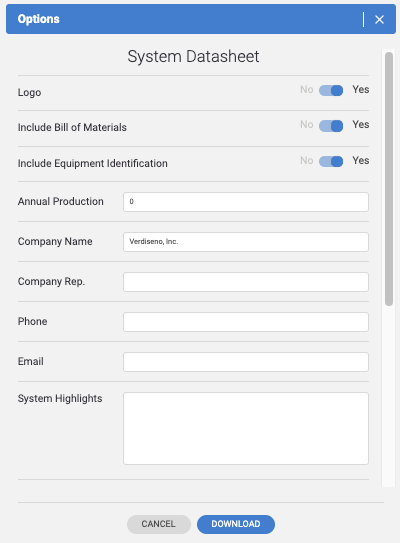Click the Phone input field
400x543 pixels.
tap(246, 322)
